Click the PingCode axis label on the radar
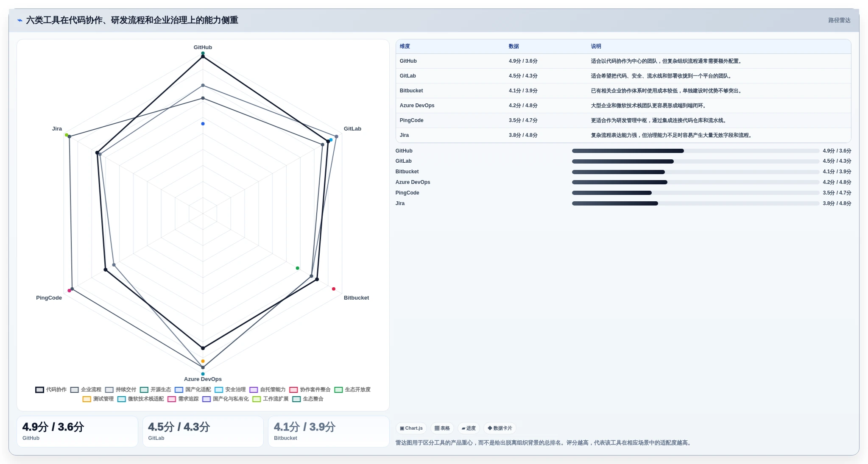Image resolution: width=868 pixels, height=464 pixels. [49, 298]
